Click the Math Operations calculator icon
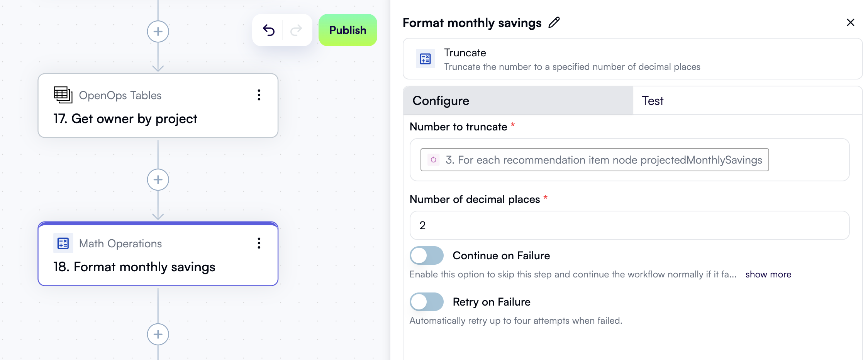The image size is (868, 360). click(63, 243)
